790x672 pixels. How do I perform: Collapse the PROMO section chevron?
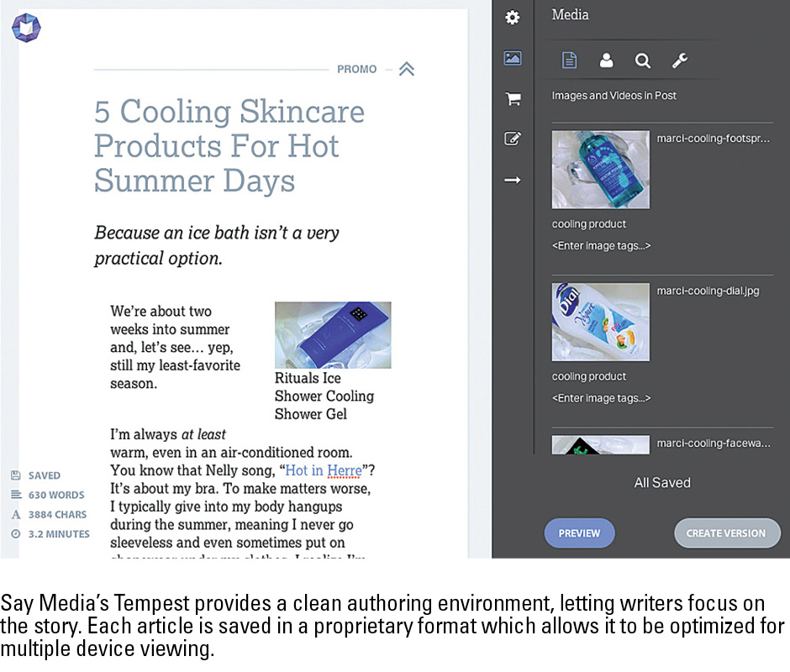(406, 69)
